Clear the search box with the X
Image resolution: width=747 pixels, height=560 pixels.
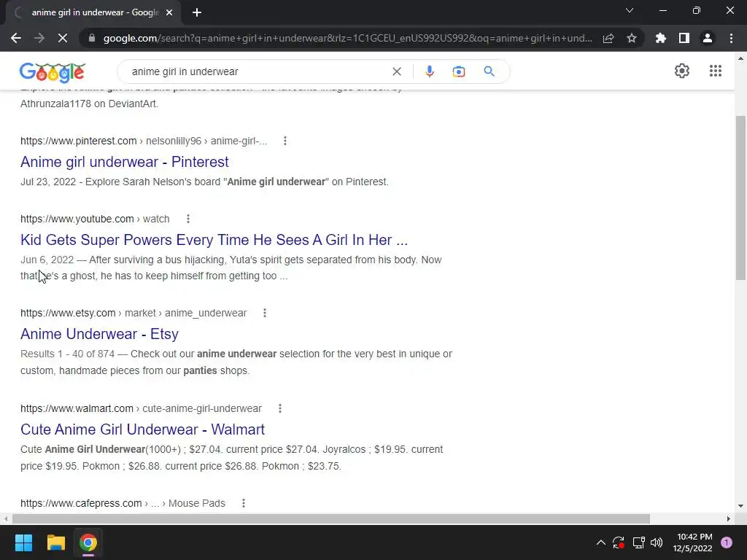[x=396, y=71]
